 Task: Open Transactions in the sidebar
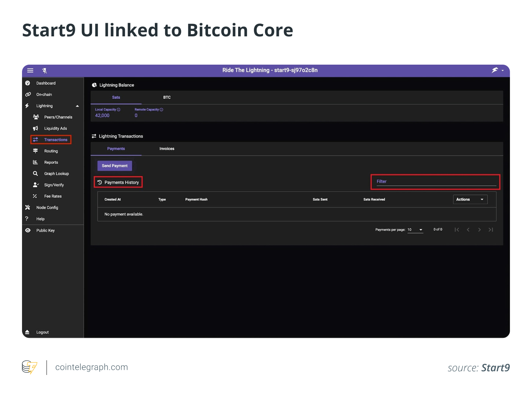pyautogui.click(x=55, y=140)
